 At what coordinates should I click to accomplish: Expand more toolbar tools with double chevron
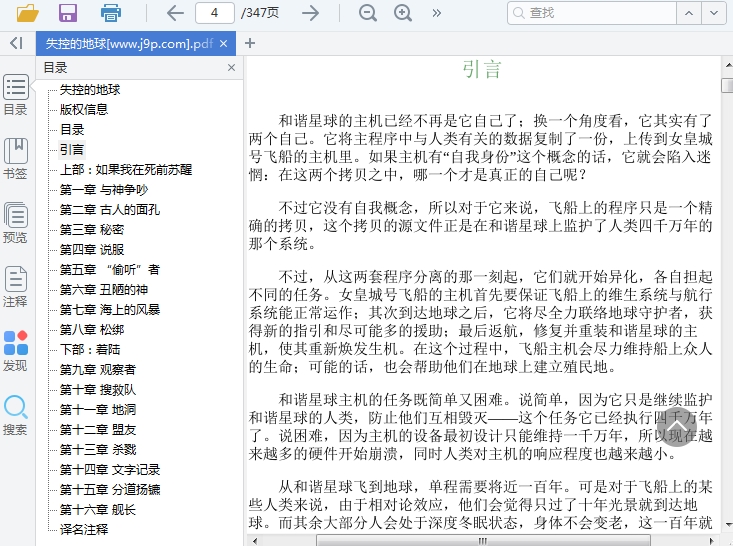pos(437,13)
